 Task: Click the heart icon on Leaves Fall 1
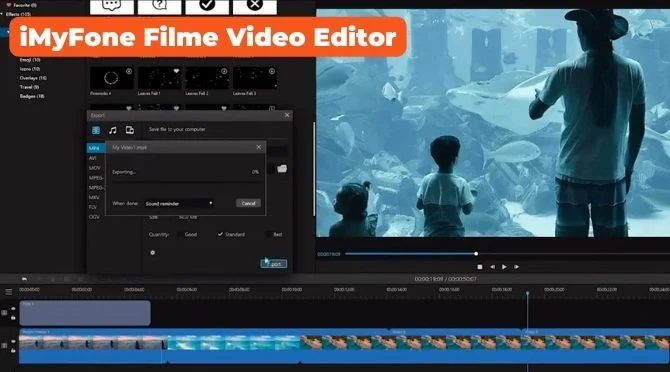176,71
